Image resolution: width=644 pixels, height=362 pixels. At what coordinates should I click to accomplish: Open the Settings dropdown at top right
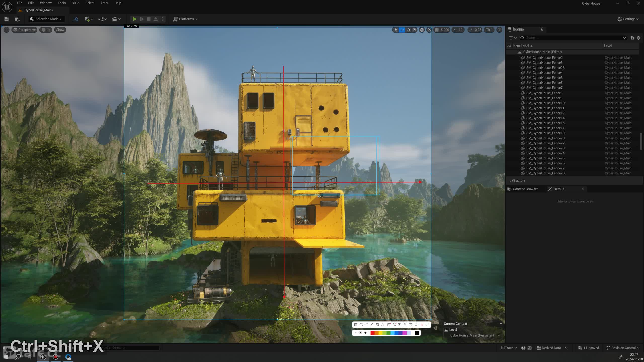click(628, 19)
